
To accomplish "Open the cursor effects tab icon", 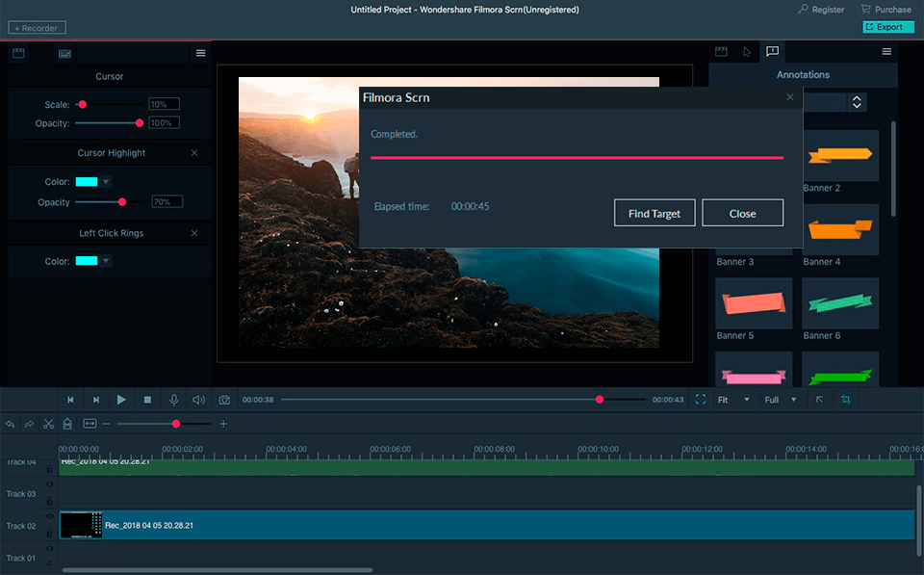I will [x=746, y=52].
